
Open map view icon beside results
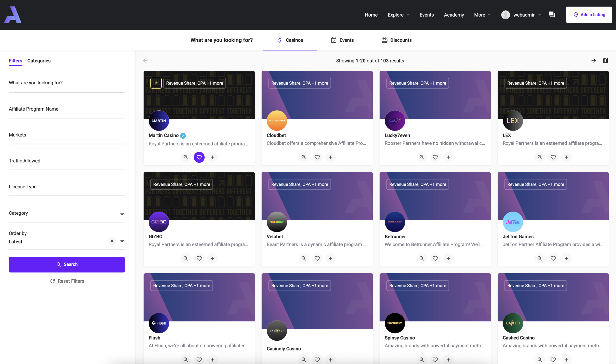tap(605, 61)
